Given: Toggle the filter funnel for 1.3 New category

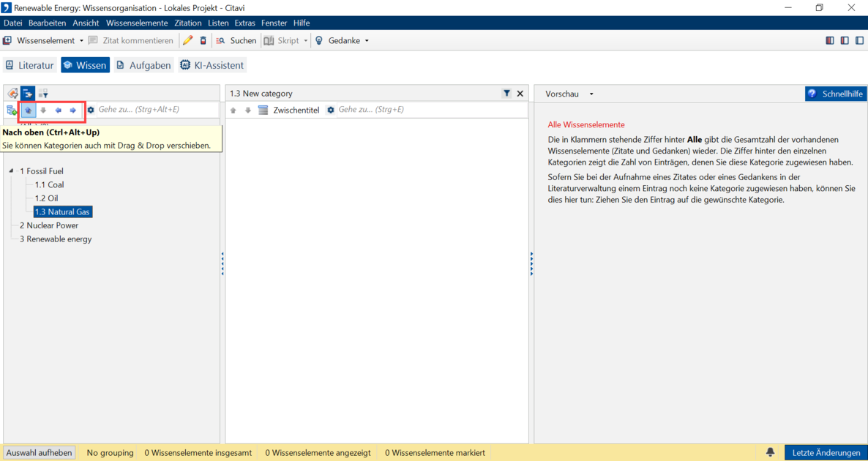Looking at the screenshot, I should point(506,94).
